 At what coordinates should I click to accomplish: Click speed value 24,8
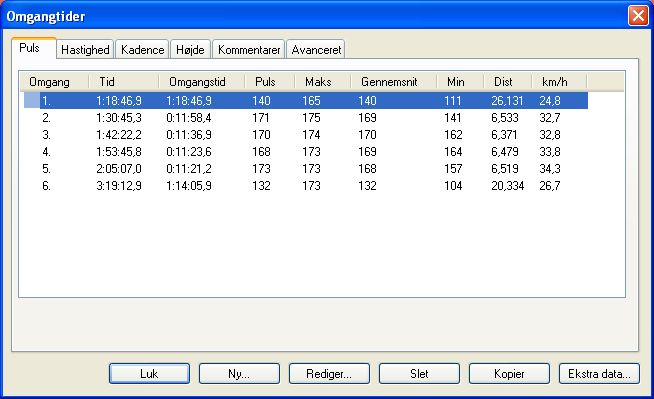click(550, 101)
